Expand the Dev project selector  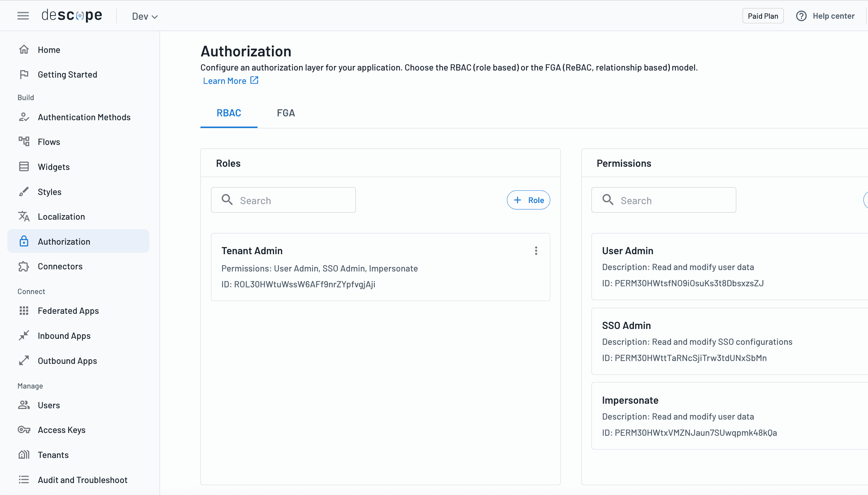(144, 16)
